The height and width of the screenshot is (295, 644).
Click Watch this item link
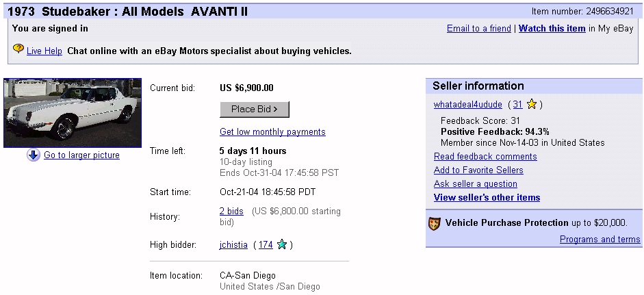click(552, 28)
